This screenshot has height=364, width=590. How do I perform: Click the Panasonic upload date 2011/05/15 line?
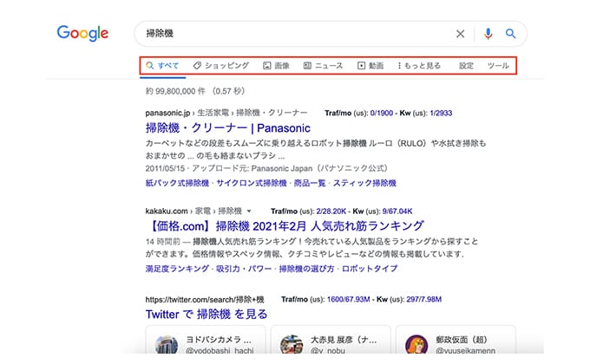click(266, 168)
